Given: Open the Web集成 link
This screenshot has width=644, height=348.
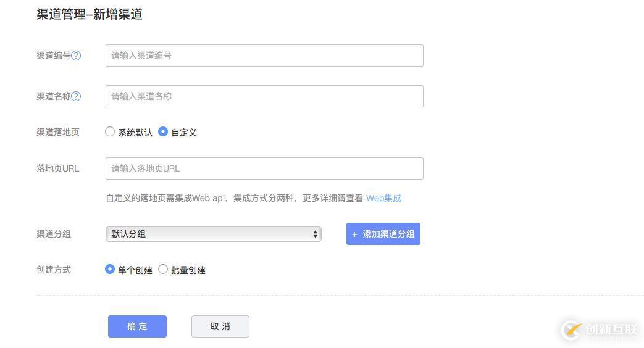Looking at the screenshot, I should click(x=383, y=198).
